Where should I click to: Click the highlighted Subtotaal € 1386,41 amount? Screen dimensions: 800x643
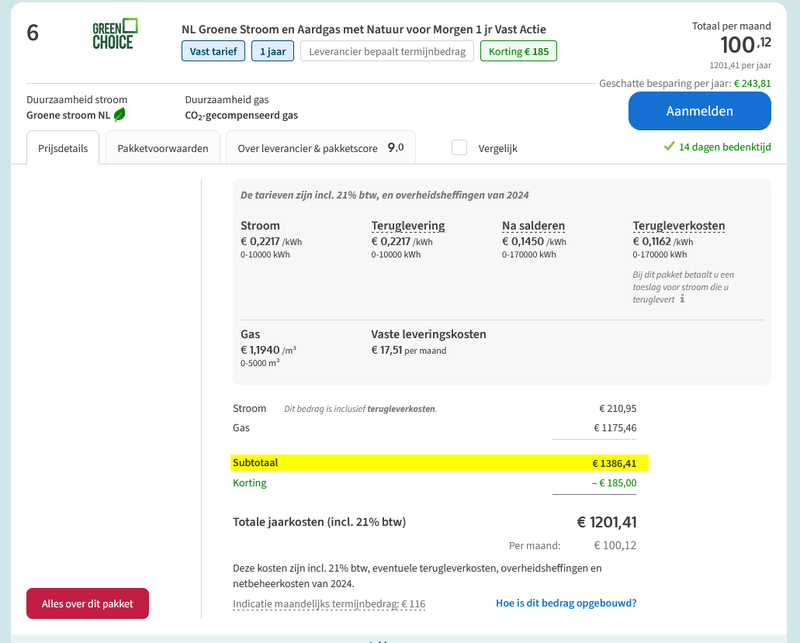(x=614, y=463)
